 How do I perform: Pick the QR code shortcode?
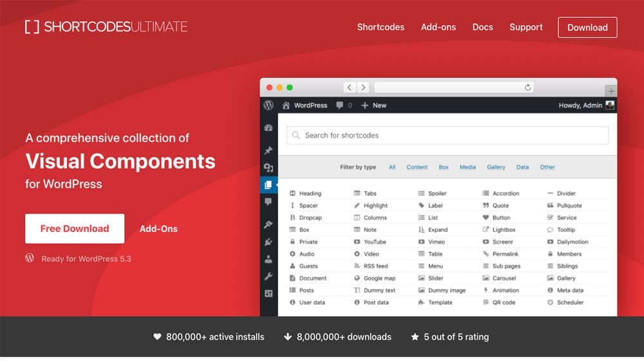coord(498,302)
